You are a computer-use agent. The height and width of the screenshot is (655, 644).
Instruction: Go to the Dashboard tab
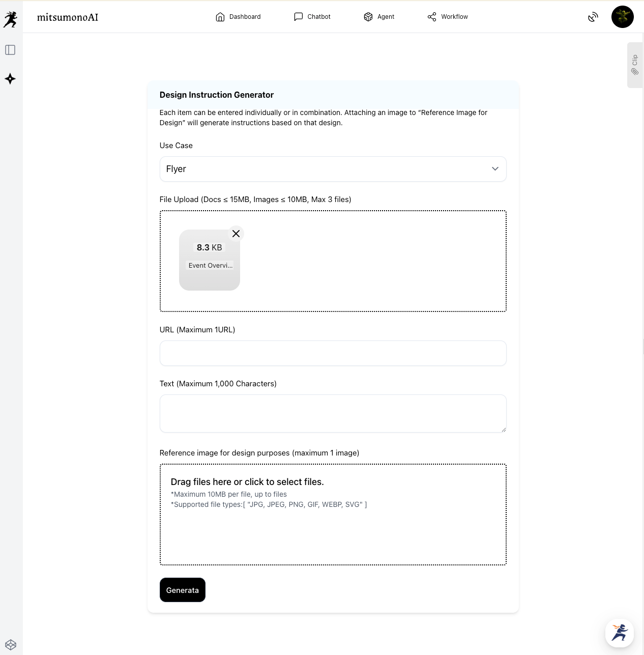pyautogui.click(x=238, y=17)
